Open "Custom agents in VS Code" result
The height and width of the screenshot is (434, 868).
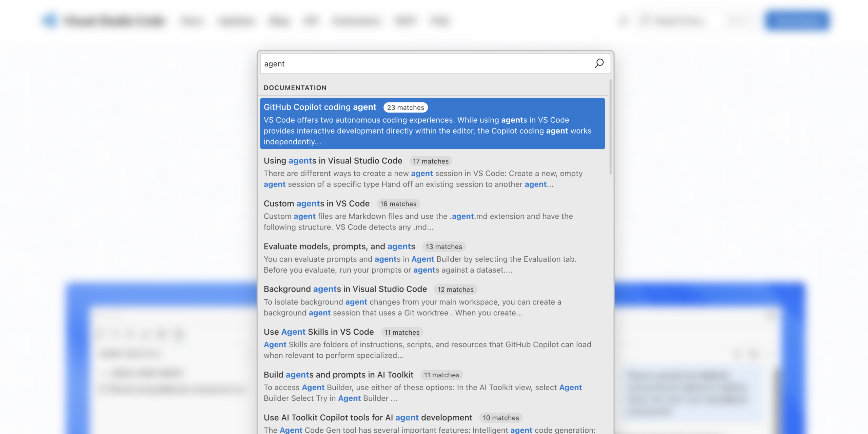click(x=316, y=204)
